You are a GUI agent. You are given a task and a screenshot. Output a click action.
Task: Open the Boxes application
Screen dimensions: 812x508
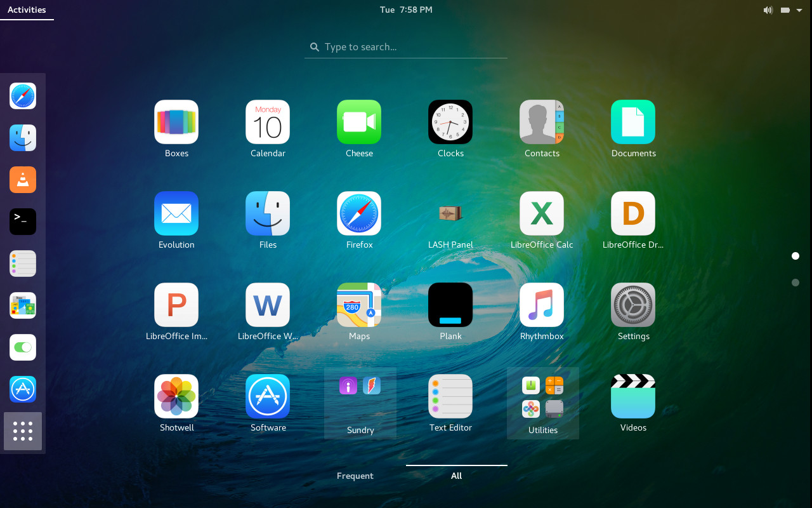pos(176,122)
